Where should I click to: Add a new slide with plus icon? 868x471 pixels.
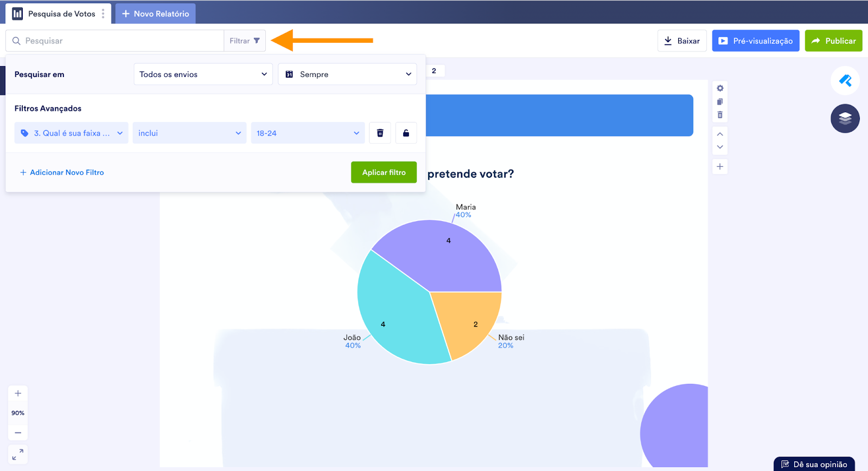click(720, 166)
